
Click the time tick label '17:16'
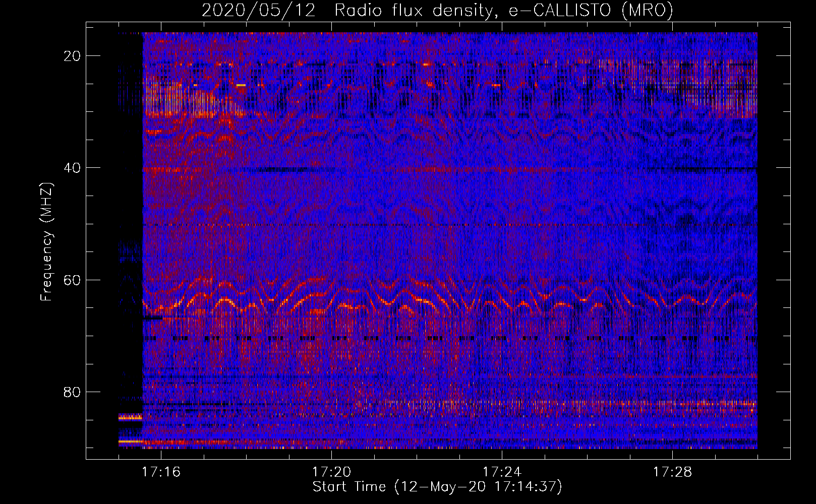coord(161,472)
